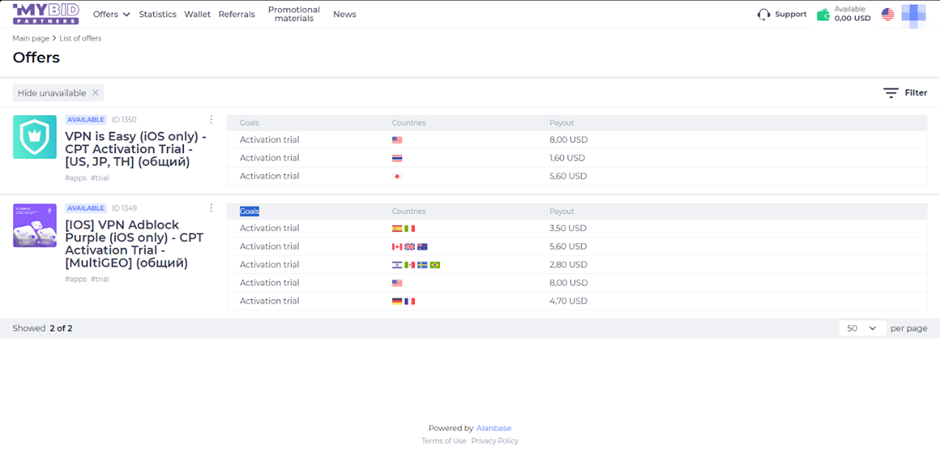The width and height of the screenshot is (940, 449).
Task: Open the user profile avatar
Action: click(x=914, y=16)
